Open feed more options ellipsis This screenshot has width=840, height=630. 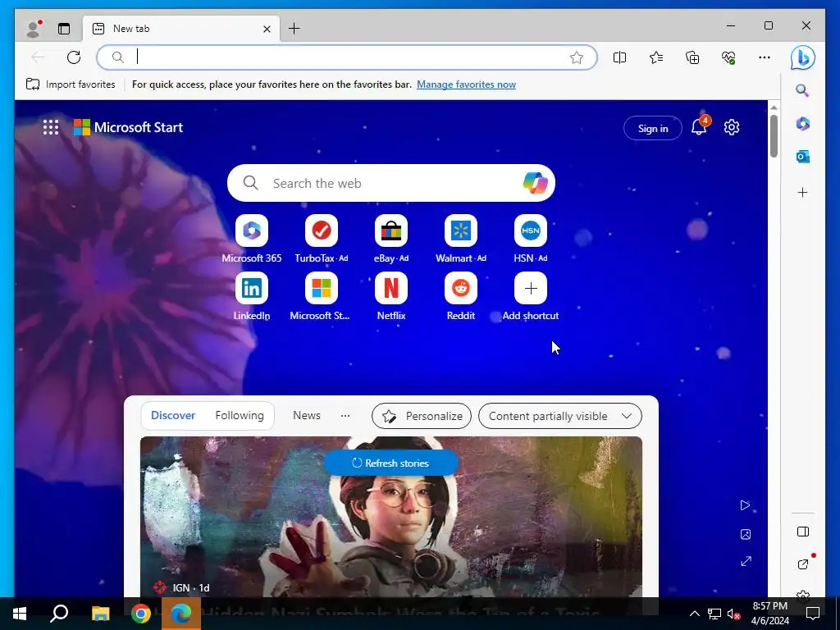point(345,415)
